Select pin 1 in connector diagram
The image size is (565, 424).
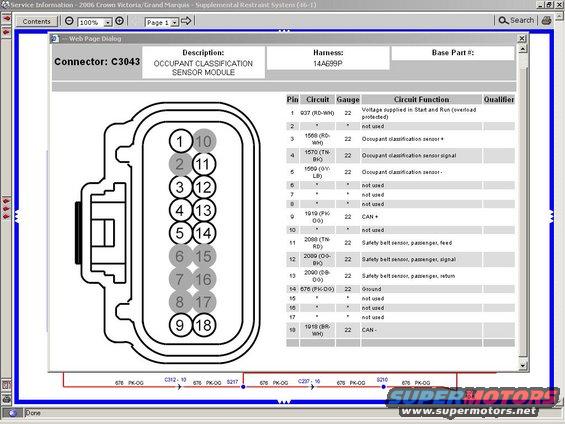click(180, 141)
